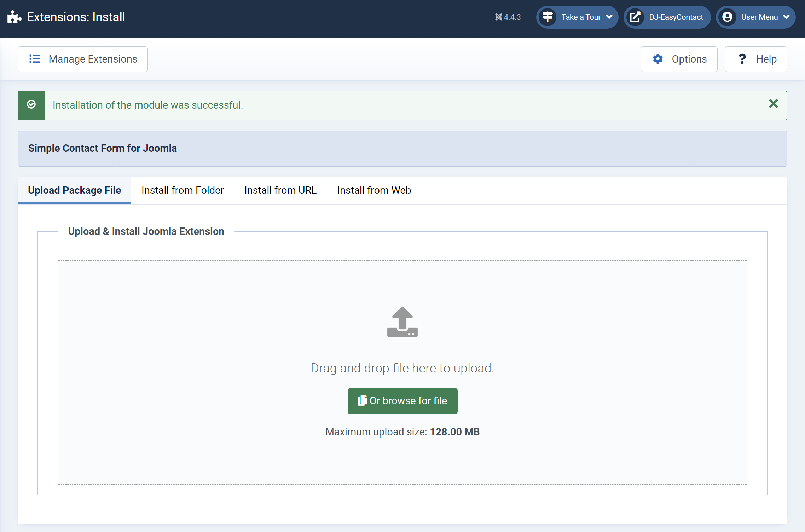Expand the Take a Tour dropdown chevron
The image size is (805, 532).
click(x=609, y=17)
